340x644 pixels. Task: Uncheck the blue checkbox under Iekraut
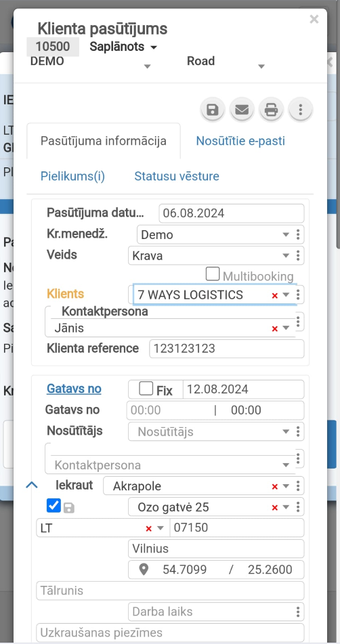tap(54, 506)
